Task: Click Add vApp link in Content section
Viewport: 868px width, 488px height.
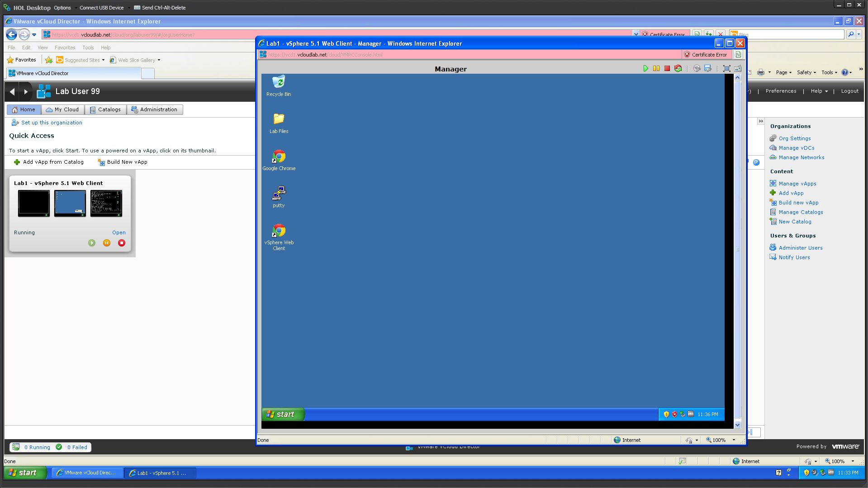Action: point(791,193)
